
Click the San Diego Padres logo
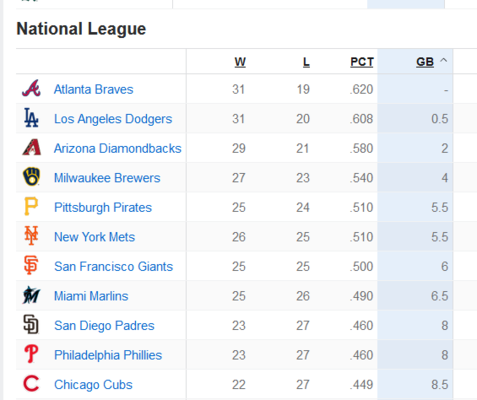(x=31, y=324)
